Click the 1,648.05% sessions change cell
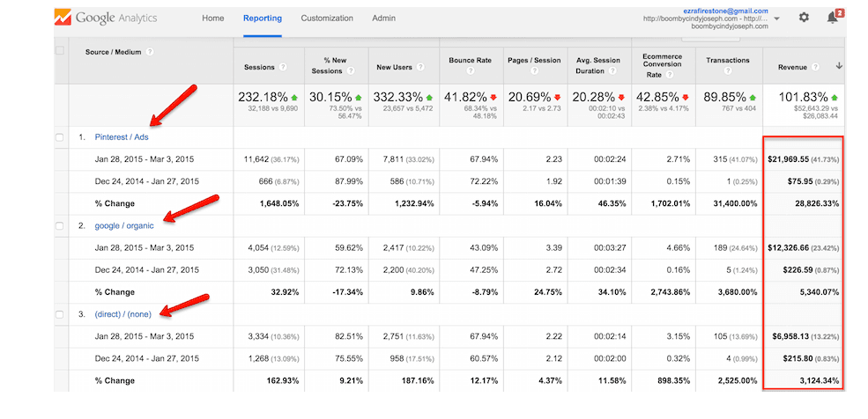868x419 pixels. coord(278,203)
